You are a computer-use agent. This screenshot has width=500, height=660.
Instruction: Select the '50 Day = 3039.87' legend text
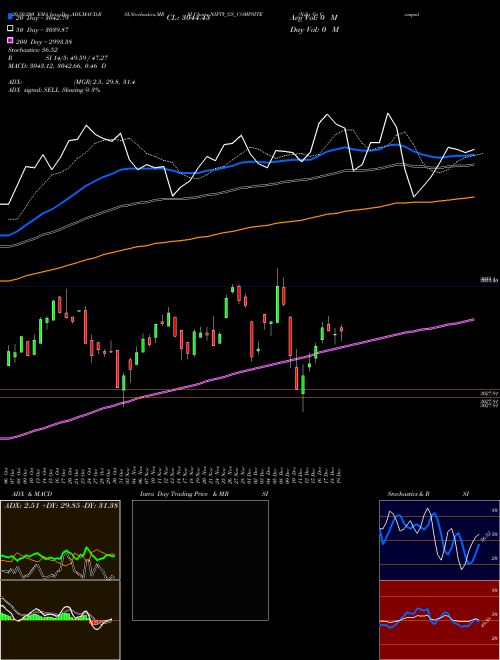42,30
